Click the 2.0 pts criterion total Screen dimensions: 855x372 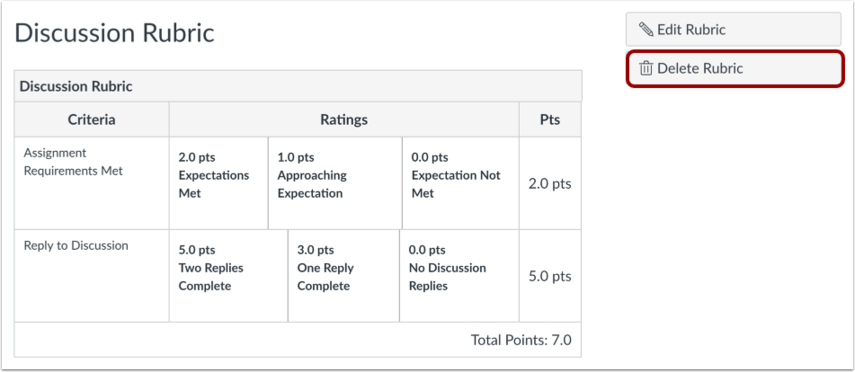[550, 183]
